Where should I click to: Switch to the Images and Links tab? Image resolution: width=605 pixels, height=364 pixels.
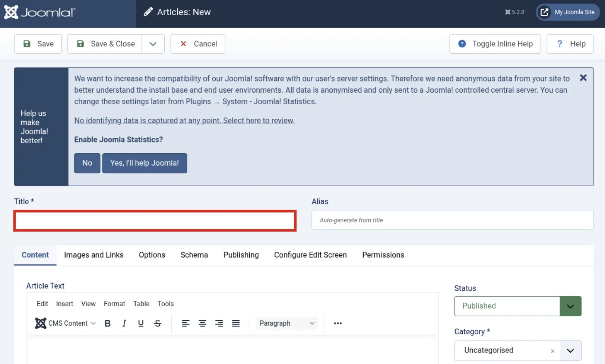tap(94, 255)
